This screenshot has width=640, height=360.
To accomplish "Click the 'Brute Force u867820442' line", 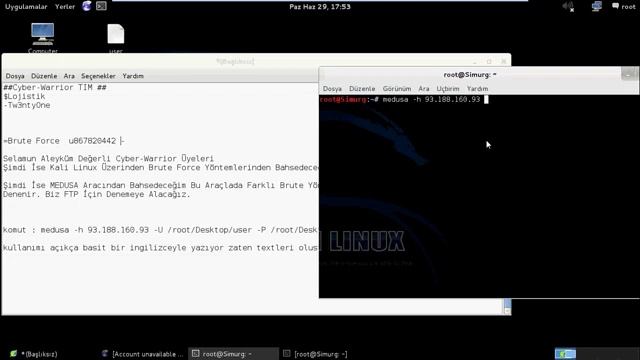I will 64,141.
